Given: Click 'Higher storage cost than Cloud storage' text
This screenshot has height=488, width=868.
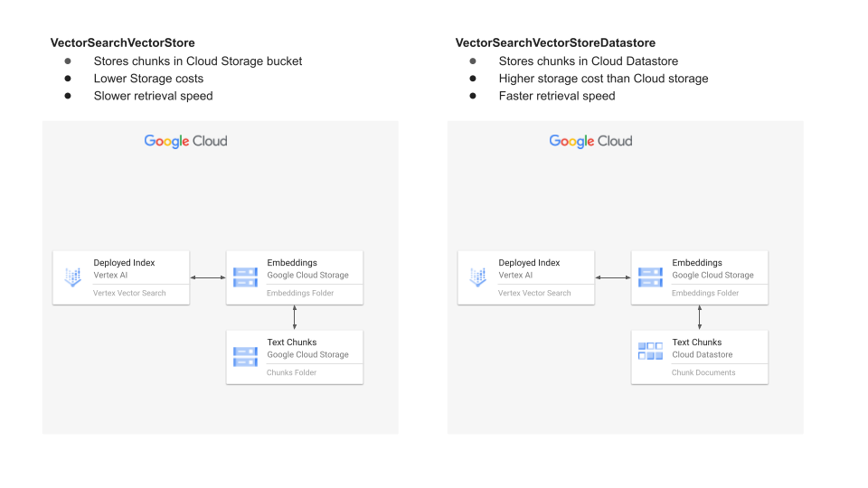Looking at the screenshot, I should coord(603,79).
